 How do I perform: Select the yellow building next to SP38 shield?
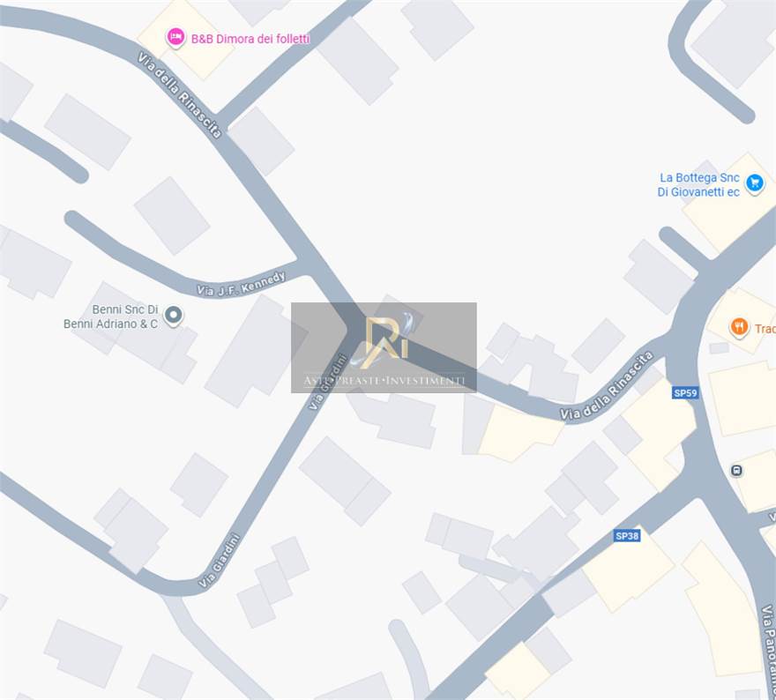coord(629,570)
